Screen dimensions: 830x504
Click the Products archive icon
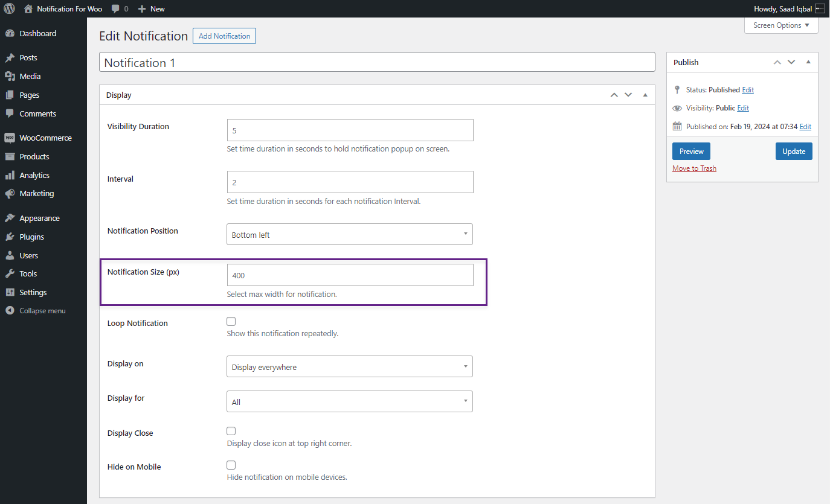10,157
